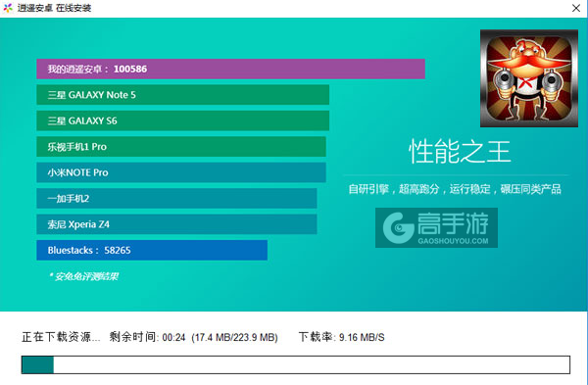The height and width of the screenshot is (385, 588).
Task: Select the 小米NOTE Pro bar
Action: pos(181,172)
